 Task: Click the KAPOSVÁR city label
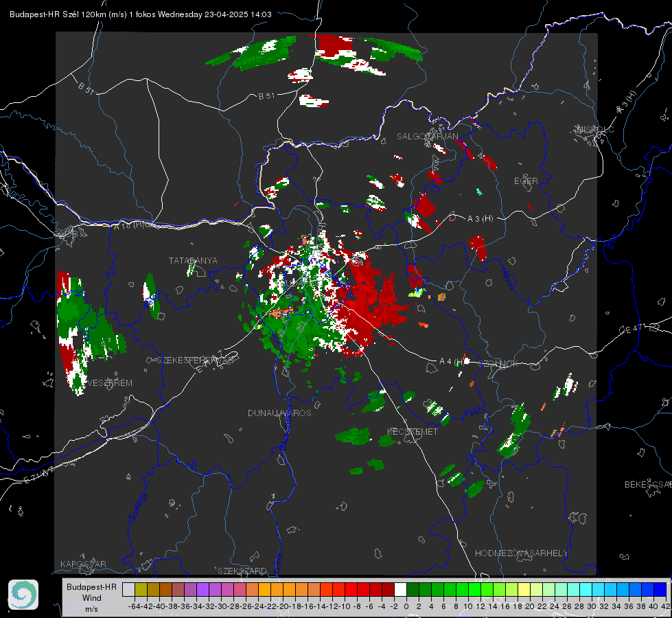click(83, 564)
